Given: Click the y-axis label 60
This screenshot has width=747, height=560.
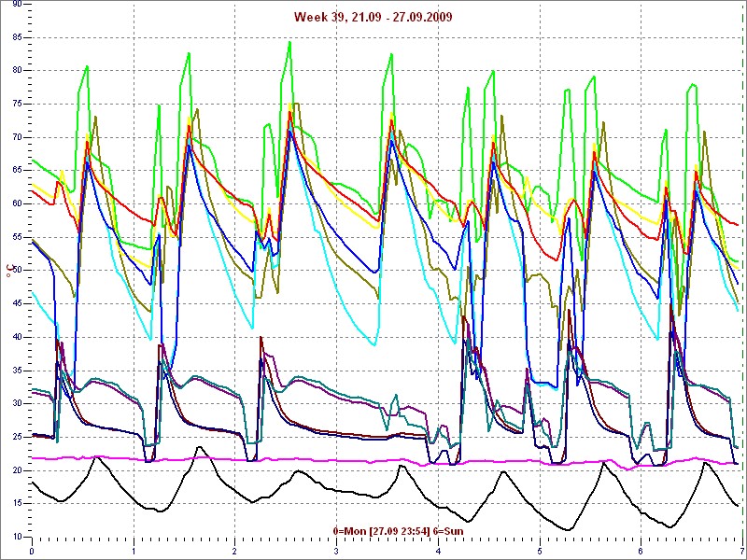Looking at the screenshot, I should tap(16, 203).
